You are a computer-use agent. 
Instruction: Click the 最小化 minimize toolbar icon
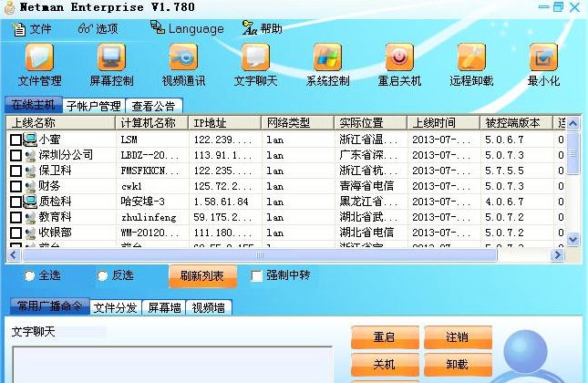point(543,57)
